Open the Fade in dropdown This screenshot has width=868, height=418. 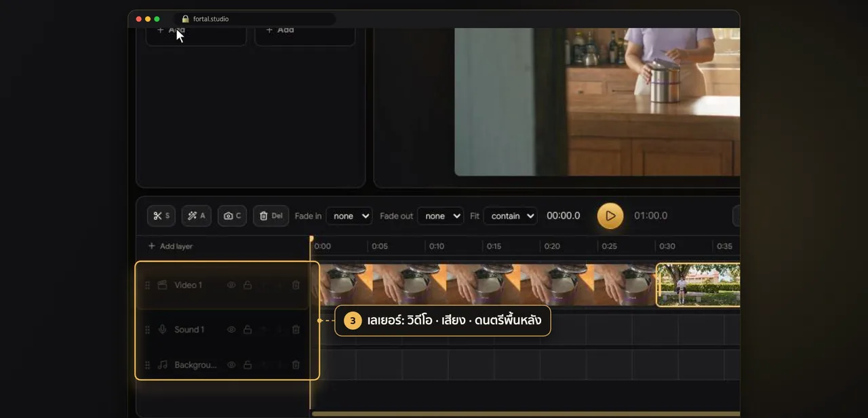[349, 216]
